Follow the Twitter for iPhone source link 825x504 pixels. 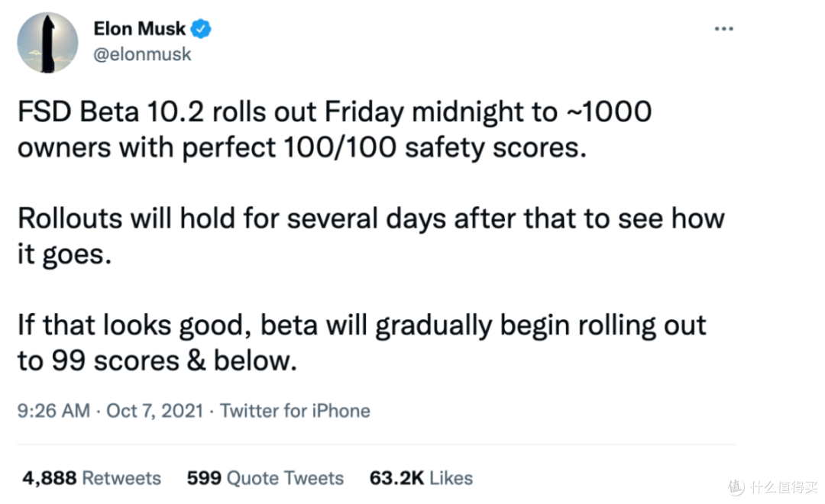pos(295,410)
